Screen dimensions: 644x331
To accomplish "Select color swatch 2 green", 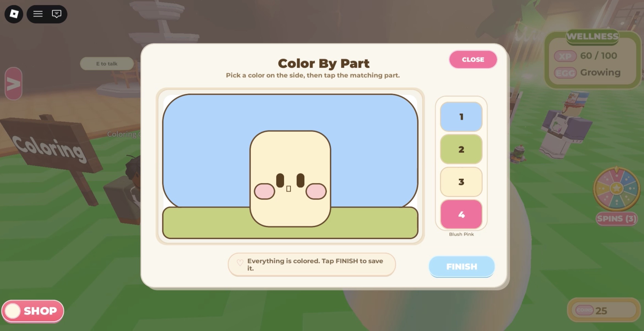I will coord(461,149).
